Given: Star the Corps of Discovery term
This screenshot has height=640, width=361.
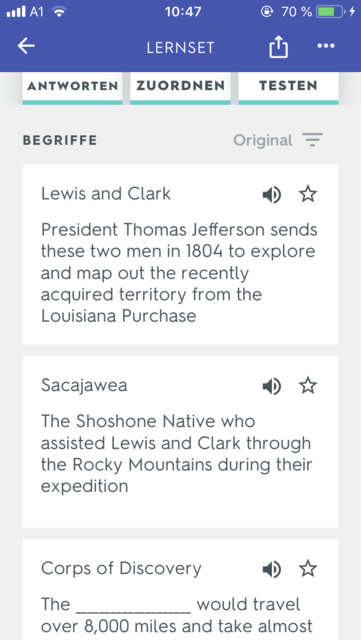Looking at the screenshot, I should tap(308, 568).
